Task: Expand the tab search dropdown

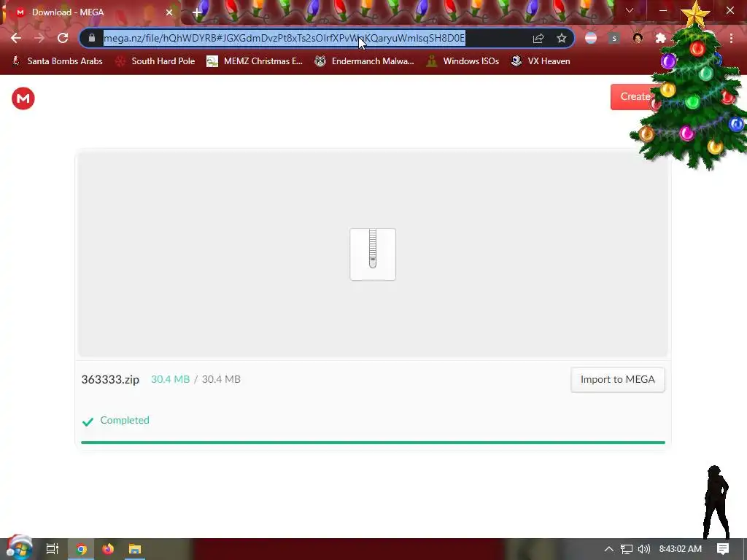Action: point(630,10)
